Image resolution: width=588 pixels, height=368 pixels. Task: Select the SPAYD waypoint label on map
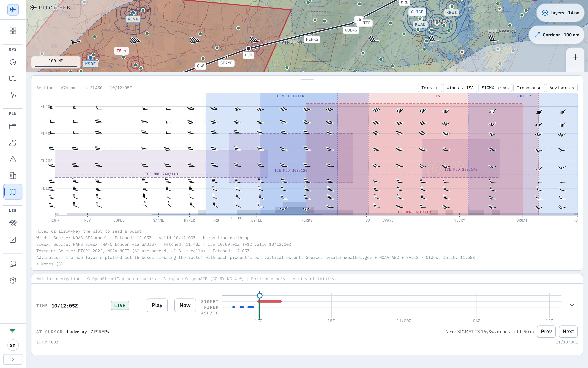(226, 63)
